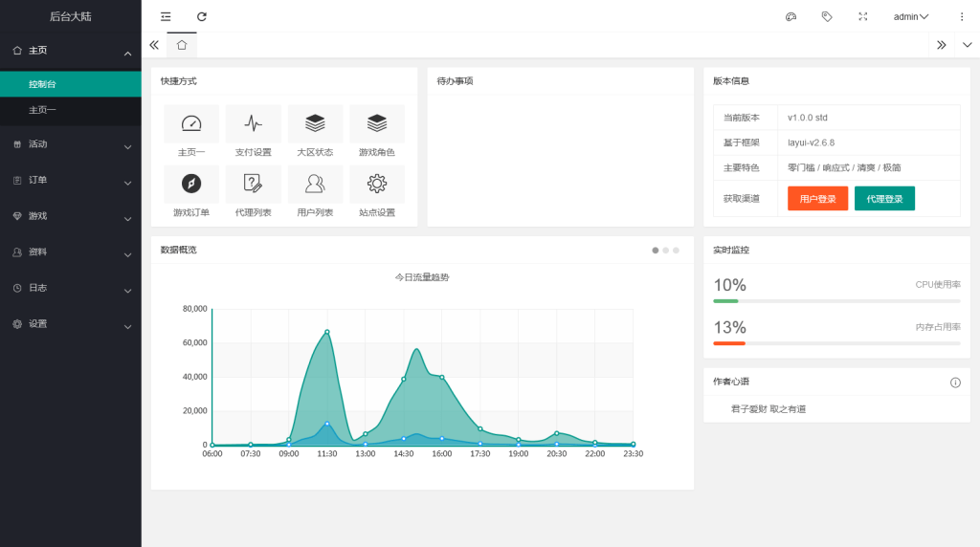Click the CPU使用率 progress bar
This screenshot has width=980, height=547.
click(x=836, y=301)
